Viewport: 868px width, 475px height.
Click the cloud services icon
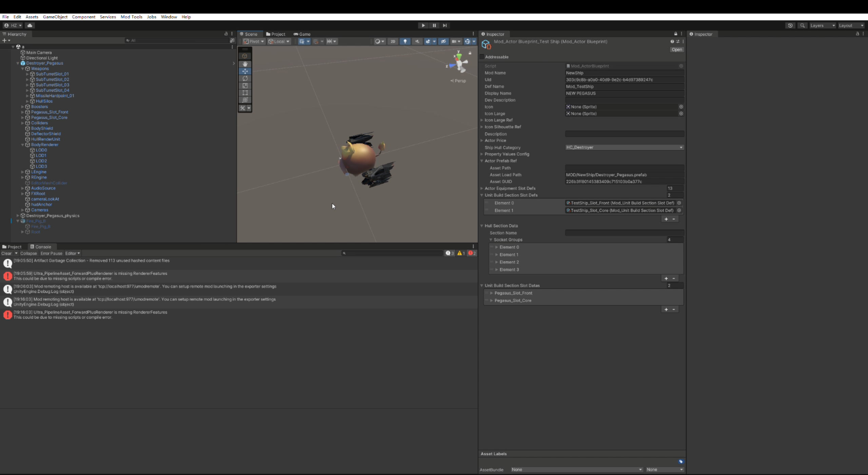click(30, 25)
